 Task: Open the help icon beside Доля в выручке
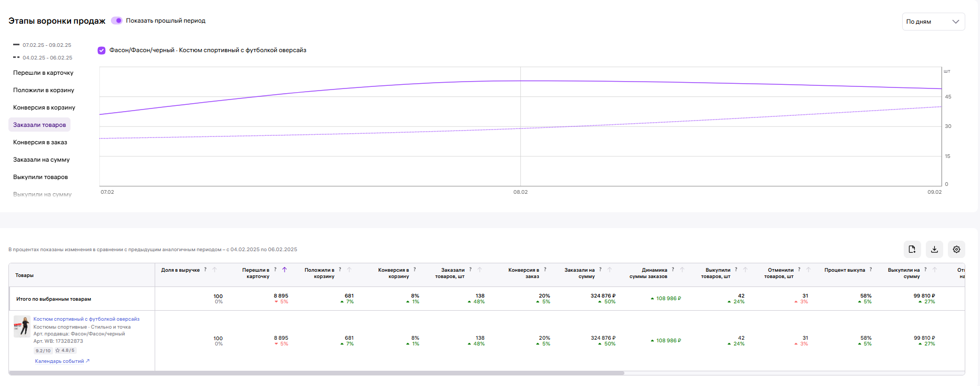click(205, 270)
